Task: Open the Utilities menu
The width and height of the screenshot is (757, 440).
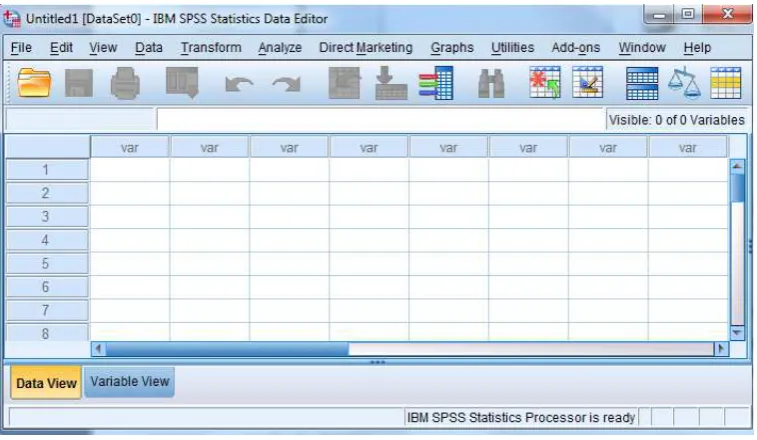Action: (513, 47)
